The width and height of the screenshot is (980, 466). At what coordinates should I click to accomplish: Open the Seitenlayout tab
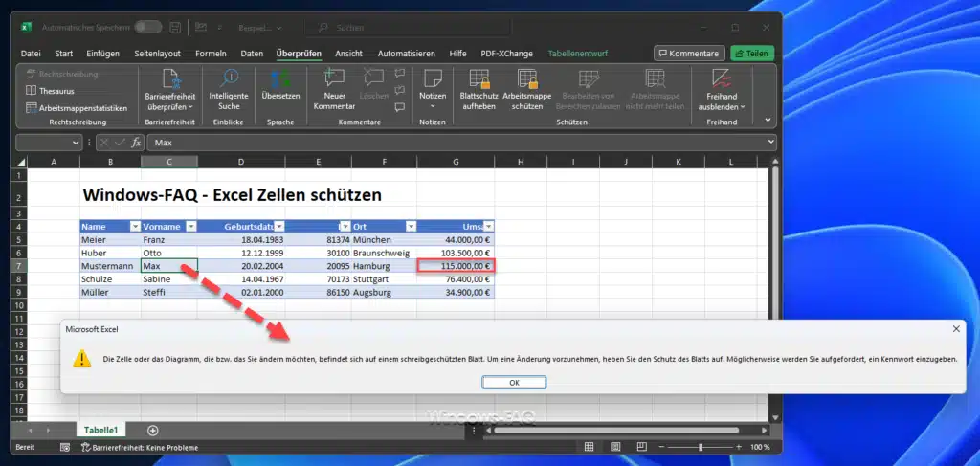tap(158, 54)
